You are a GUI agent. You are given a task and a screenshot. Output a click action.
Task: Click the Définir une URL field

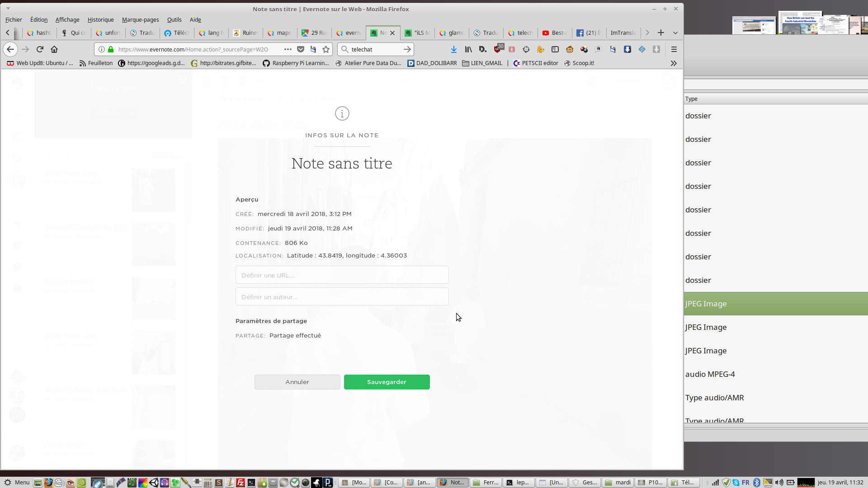(x=342, y=275)
